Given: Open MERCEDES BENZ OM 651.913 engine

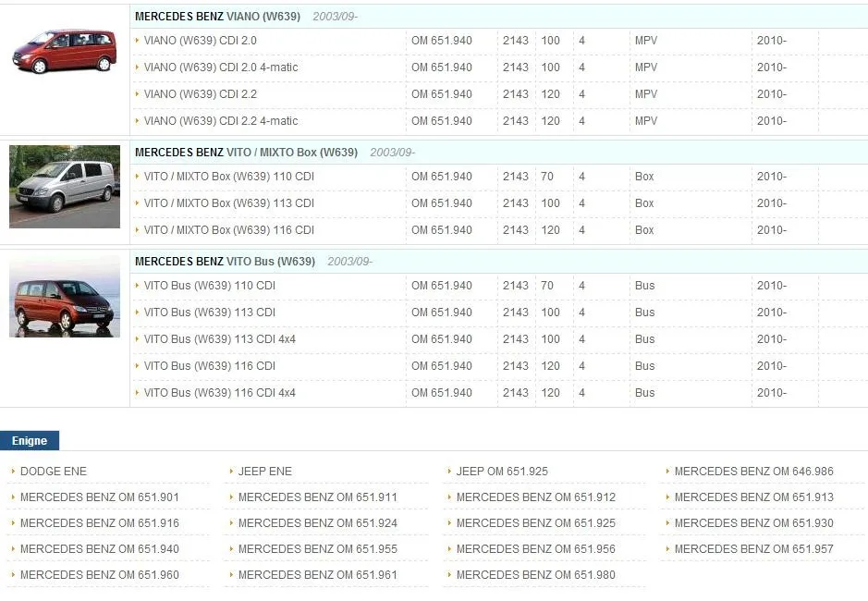Looking at the screenshot, I should click(x=754, y=497).
